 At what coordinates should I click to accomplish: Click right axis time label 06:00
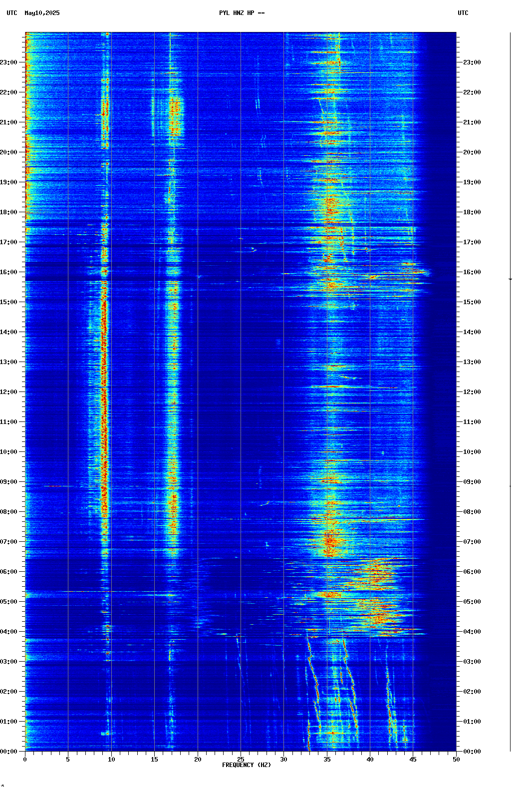(472, 572)
